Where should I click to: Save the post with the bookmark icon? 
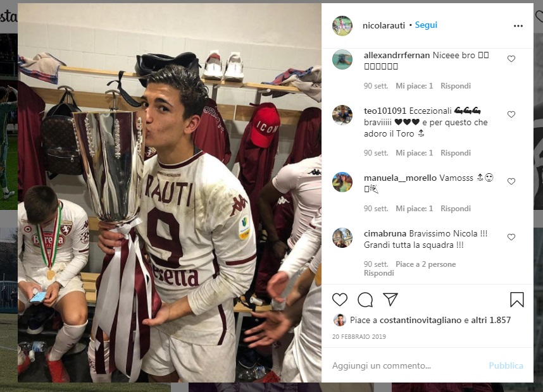coord(516,300)
